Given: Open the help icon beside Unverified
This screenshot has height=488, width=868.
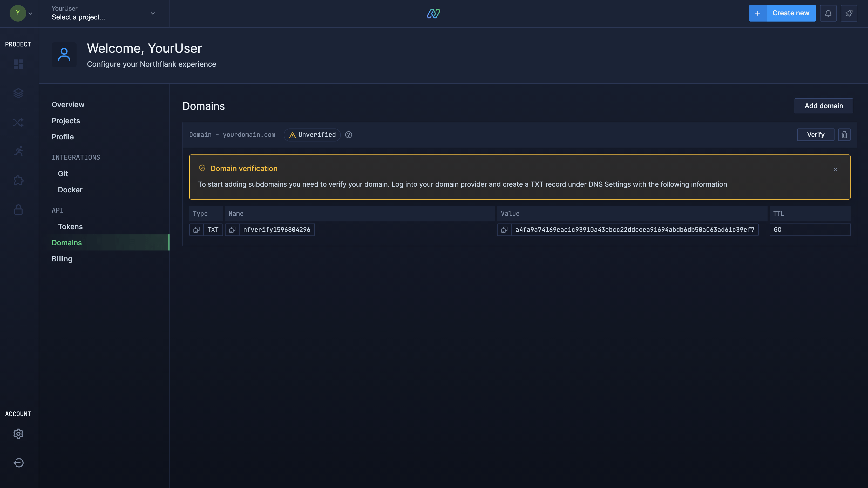Looking at the screenshot, I should 349,135.
